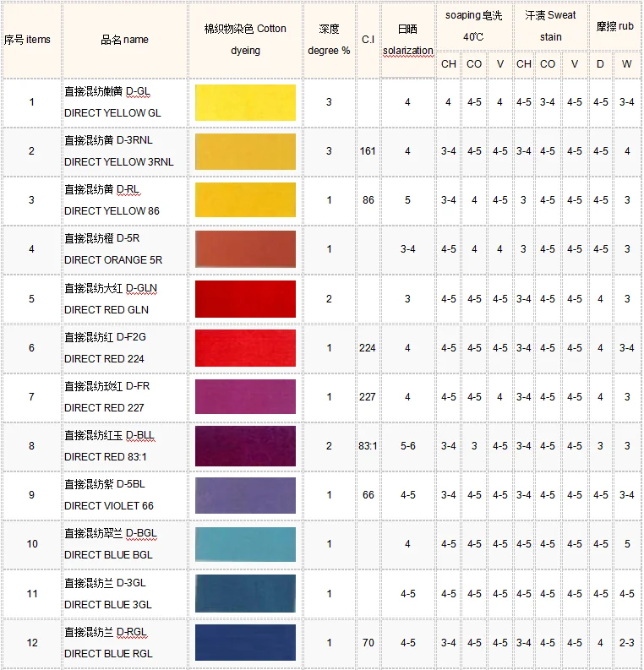Viewport: 644px width, 670px height.
Task: Click the text '直接混纺嫩黄 D-GL'
Action: pos(107,91)
